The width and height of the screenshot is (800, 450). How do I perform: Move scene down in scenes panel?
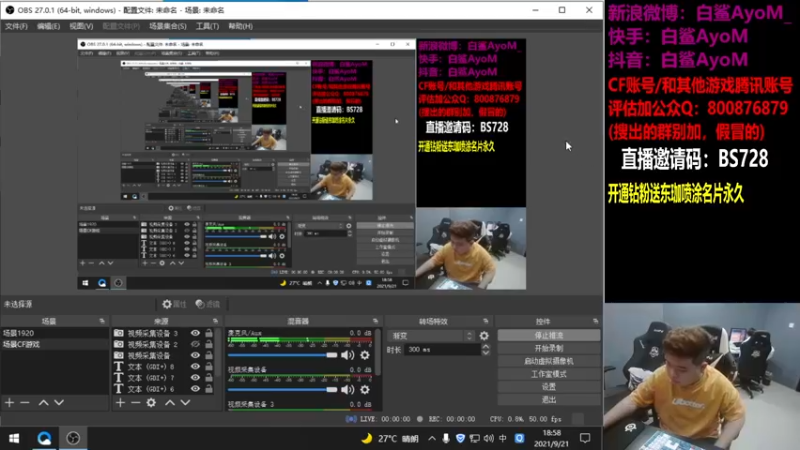click(59, 403)
